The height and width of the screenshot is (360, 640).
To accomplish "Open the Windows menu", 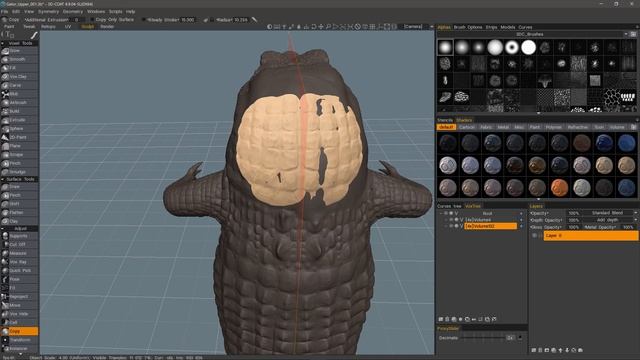I will 96,12.
